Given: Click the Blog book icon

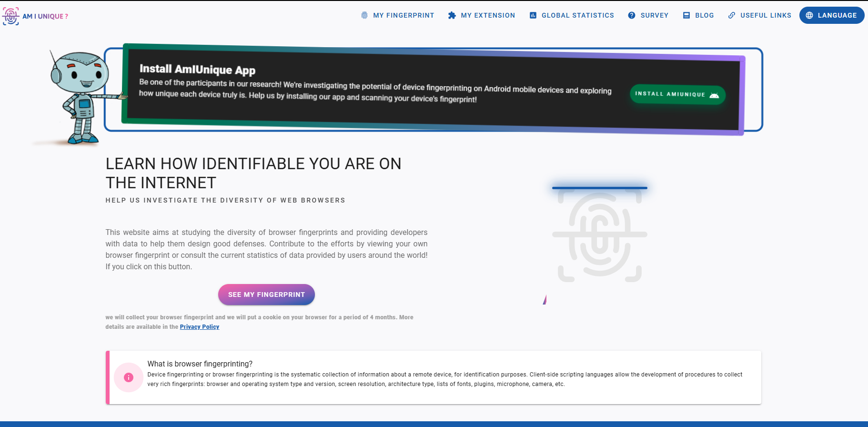Looking at the screenshot, I should click(686, 15).
